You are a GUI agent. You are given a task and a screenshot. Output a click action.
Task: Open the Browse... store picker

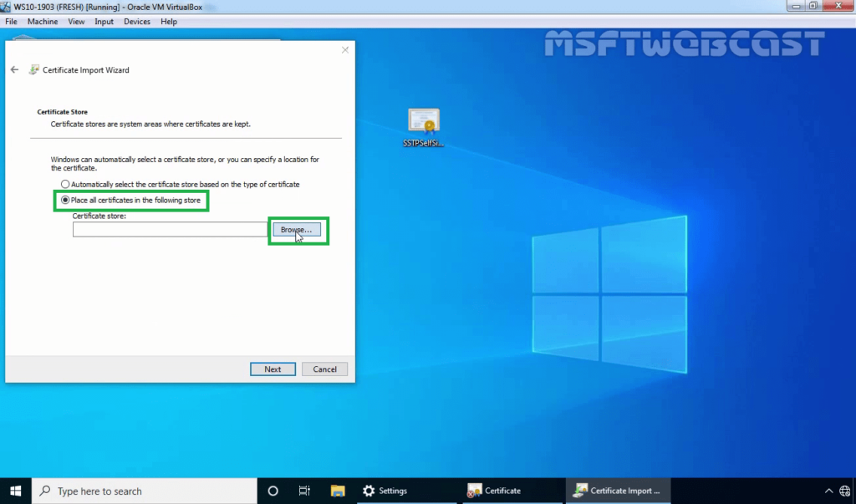click(x=297, y=229)
